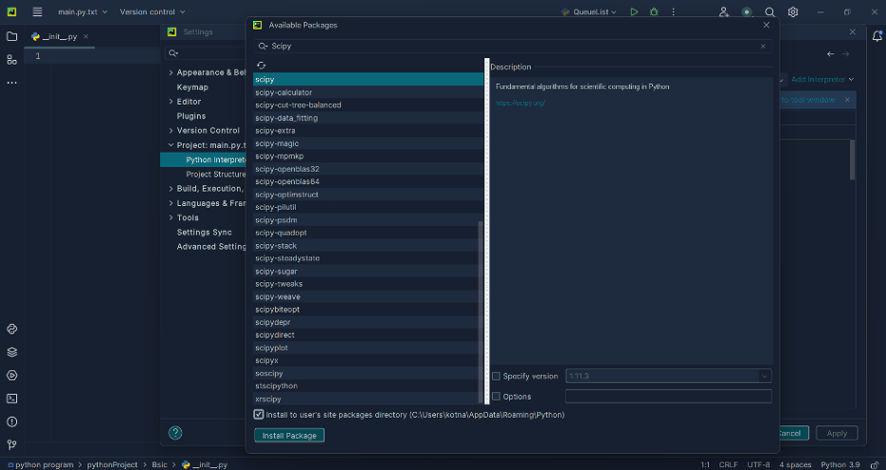
Task: Open the scipy.org homepage link
Action: pyautogui.click(x=520, y=103)
